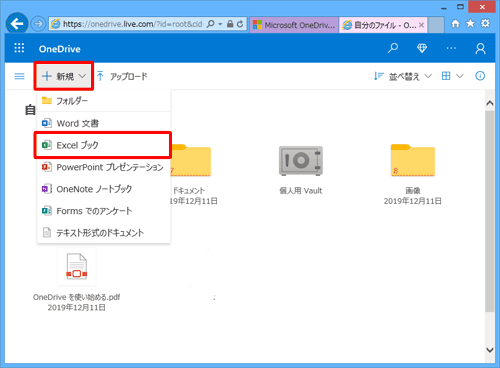500x368 pixels.
Task: Expand the 並べ替え sort dropdown
Action: point(403,76)
